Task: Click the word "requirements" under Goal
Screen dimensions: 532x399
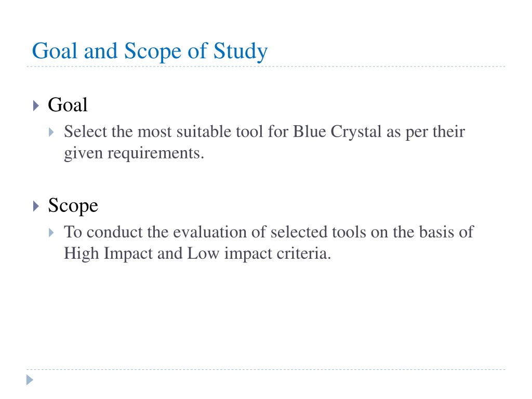Action: 154,154
